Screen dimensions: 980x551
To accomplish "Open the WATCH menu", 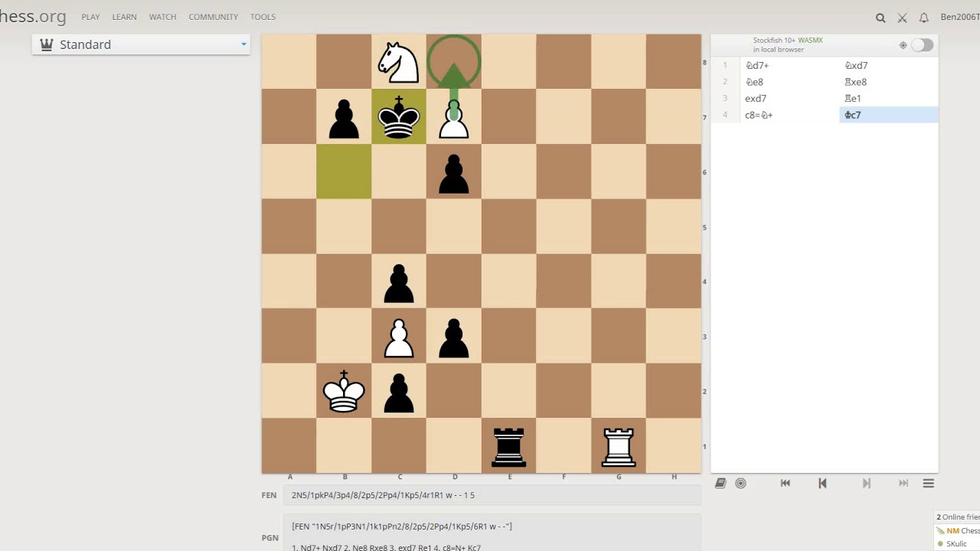I will point(162,17).
